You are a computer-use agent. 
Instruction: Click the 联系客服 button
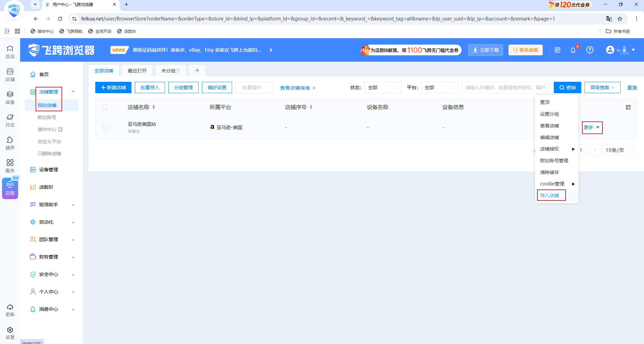tap(526, 50)
